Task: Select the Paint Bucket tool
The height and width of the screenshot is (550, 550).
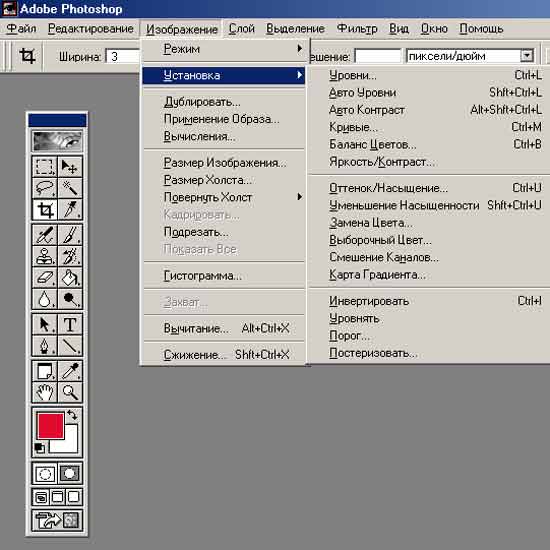Action: coord(70,278)
